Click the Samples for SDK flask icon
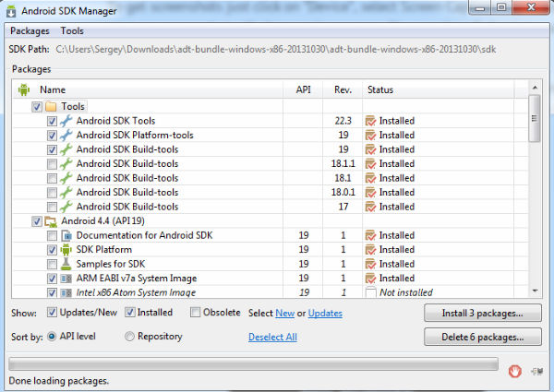The height and width of the screenshot is (392, 554). click(66, 264)
